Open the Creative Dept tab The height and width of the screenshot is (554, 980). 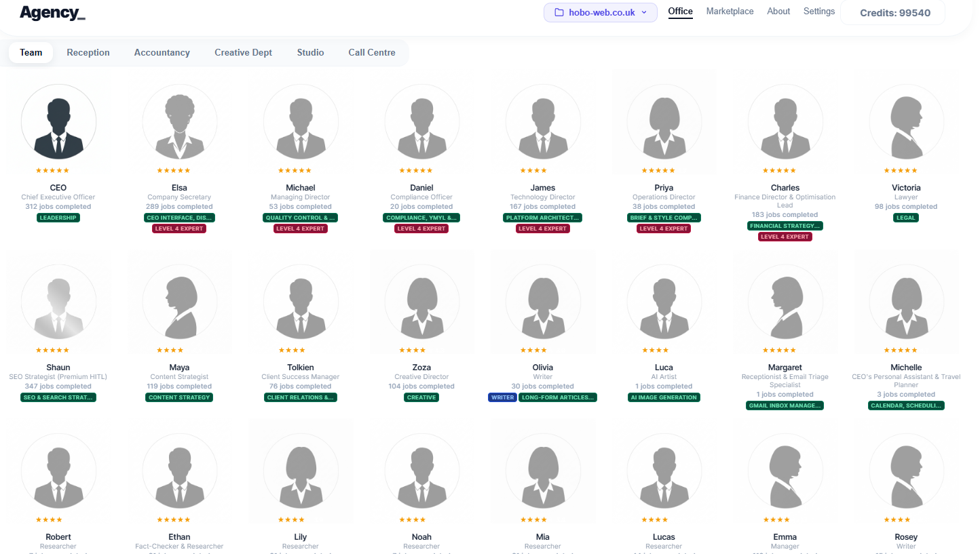(x=243, y=52)
